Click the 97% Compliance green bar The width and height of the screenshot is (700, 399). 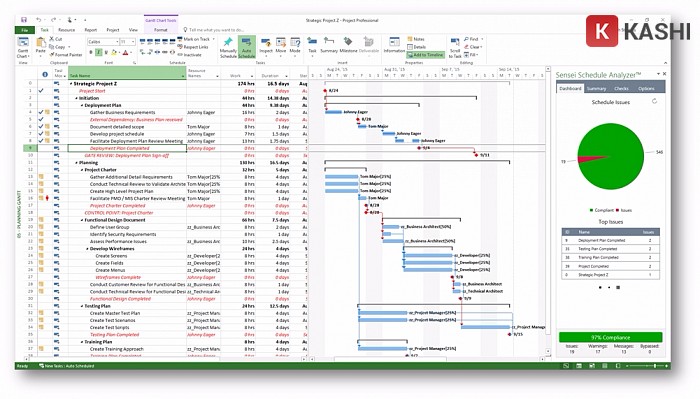(610, 337)
